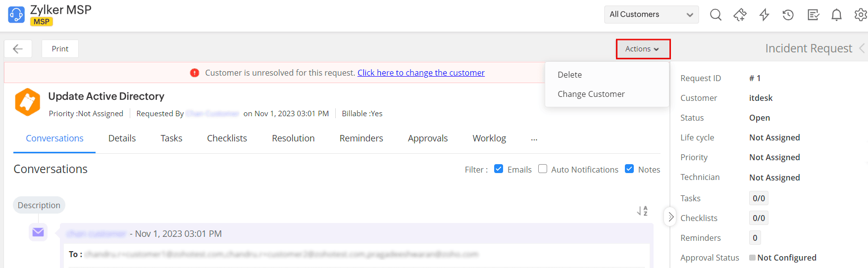Choose Delete from the Actions menu
The width and height of the screenshot is (868, 268).
click(x=569, y=75)
